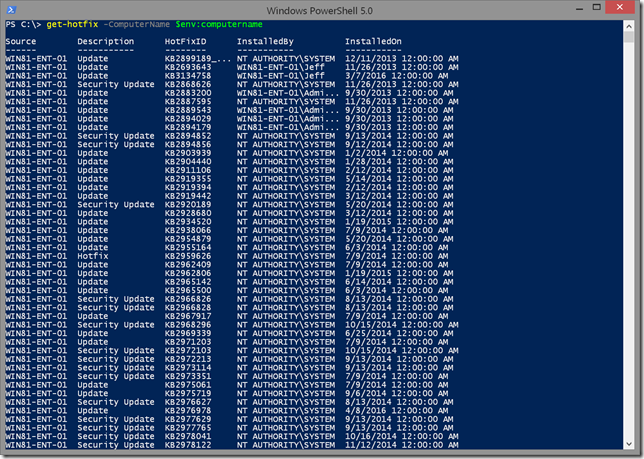The height and width of the screenshot is (459, 644).
Task: Click hotfix ID KB2889543
Action: pyautogui.click(x=188, y=110)
